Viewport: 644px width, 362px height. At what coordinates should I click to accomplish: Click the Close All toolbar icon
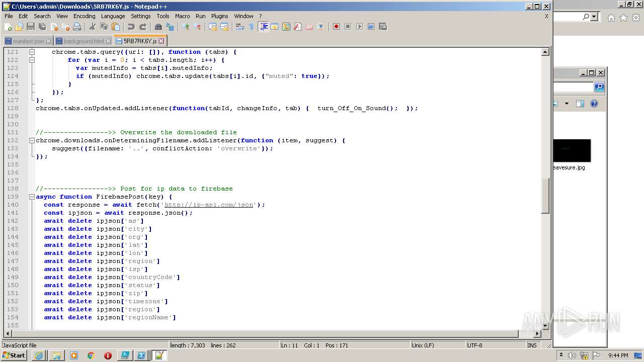coord(65,27)
